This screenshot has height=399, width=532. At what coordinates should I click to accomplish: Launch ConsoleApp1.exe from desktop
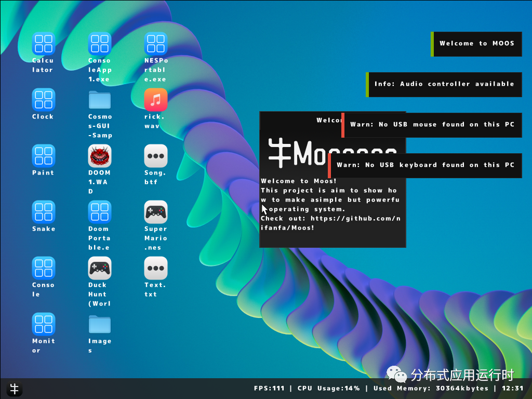[99, 44]
